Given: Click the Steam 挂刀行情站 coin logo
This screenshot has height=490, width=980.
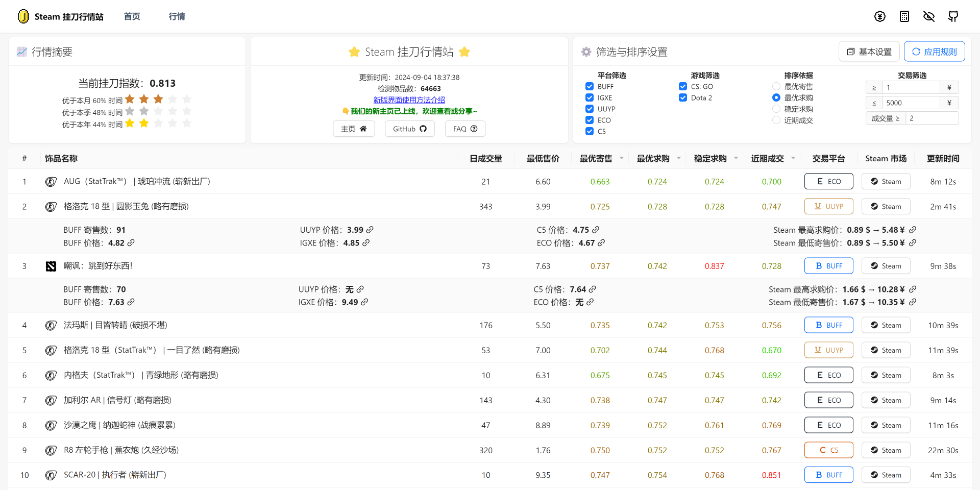Looking at the screenshot, I should click(23, 16).
